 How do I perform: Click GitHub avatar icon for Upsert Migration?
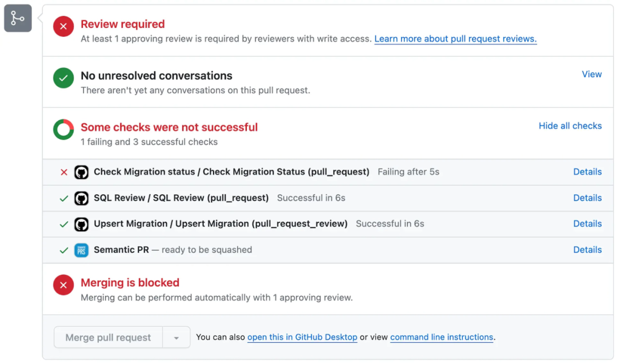(x=82, y=224)
